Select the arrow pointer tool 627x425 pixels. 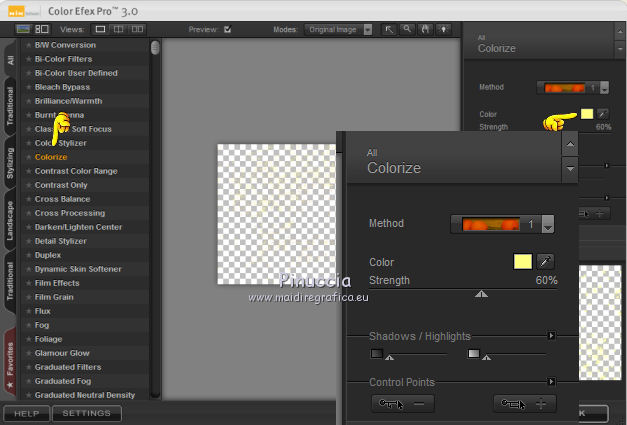(389, 29)
